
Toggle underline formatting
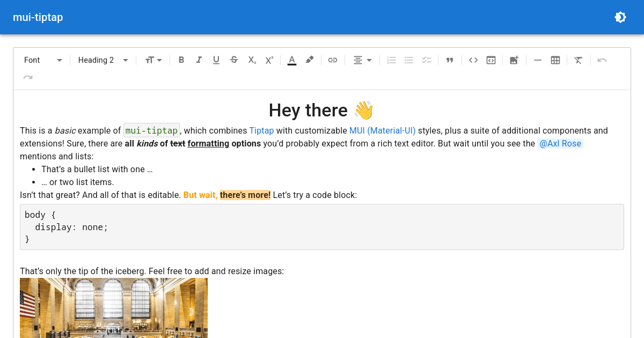(216, 60)
